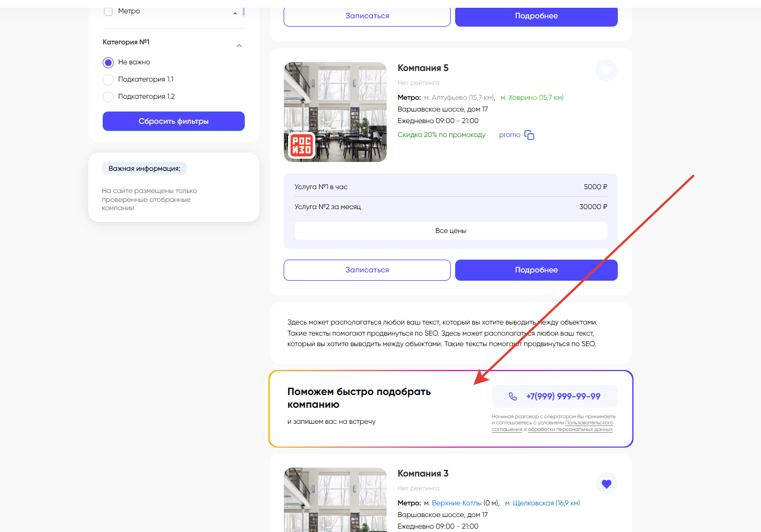Click the small scroll-up arrow beside Метро
This screenshot has width=761, height=532.
tap(235, 13)
